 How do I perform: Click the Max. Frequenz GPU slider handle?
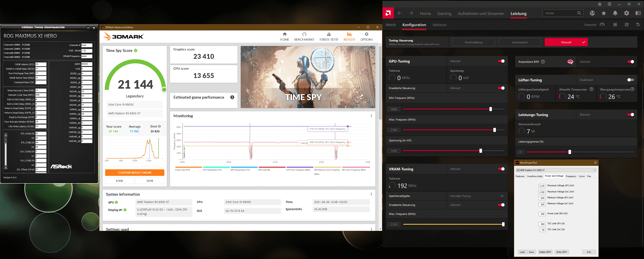coord(494,130)
